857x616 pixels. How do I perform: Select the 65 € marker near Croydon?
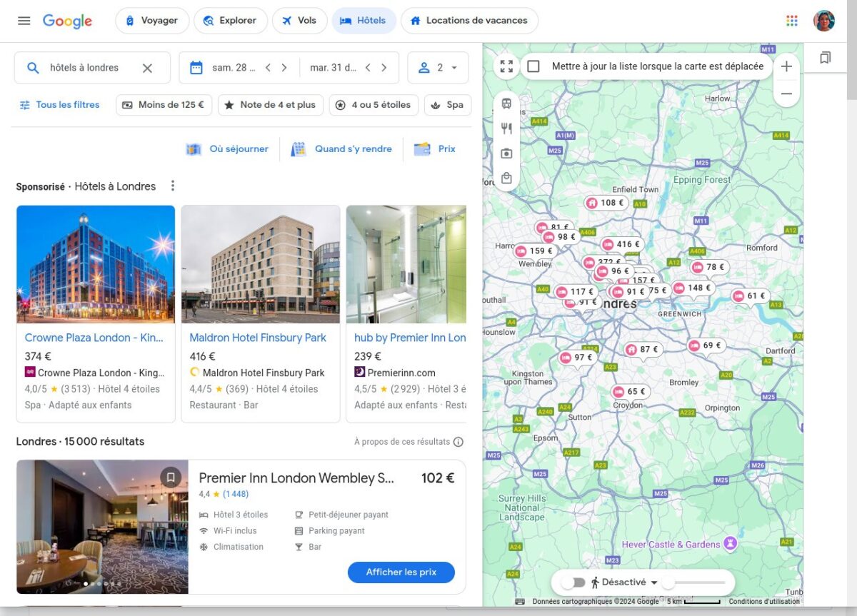coord(631,392)
